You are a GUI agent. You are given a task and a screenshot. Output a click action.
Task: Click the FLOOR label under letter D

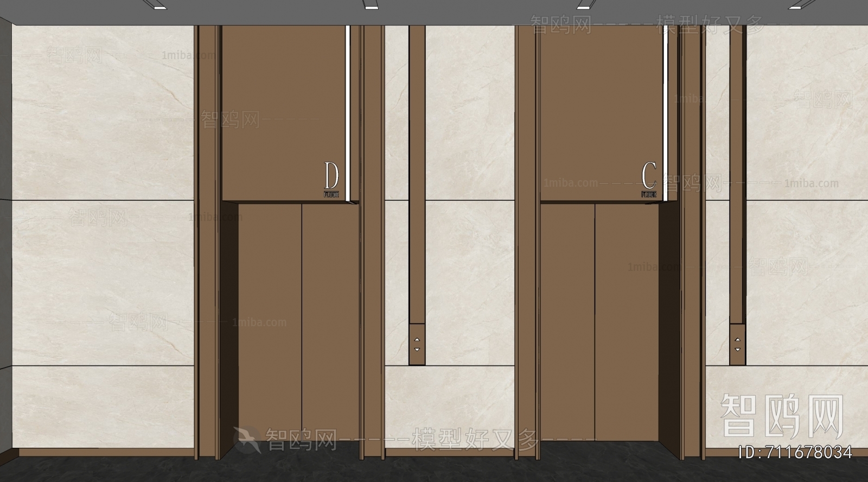(x=331, y=194)
